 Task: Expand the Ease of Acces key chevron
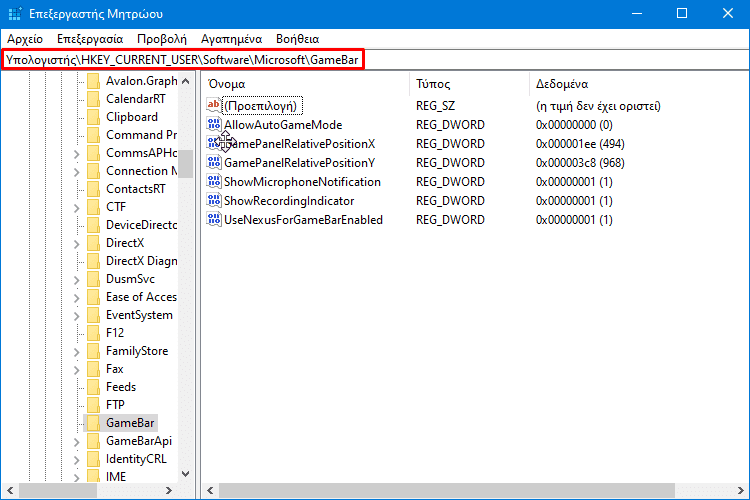click(x=77, y=298)
